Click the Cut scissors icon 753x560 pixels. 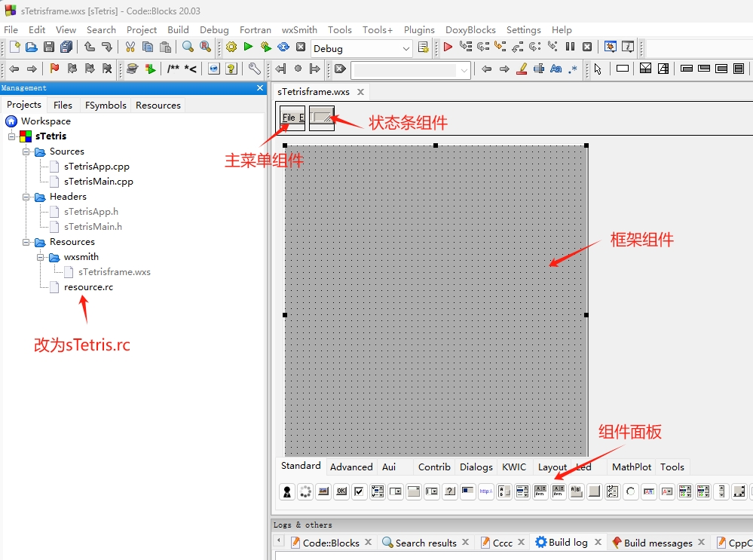pos(130,47)
